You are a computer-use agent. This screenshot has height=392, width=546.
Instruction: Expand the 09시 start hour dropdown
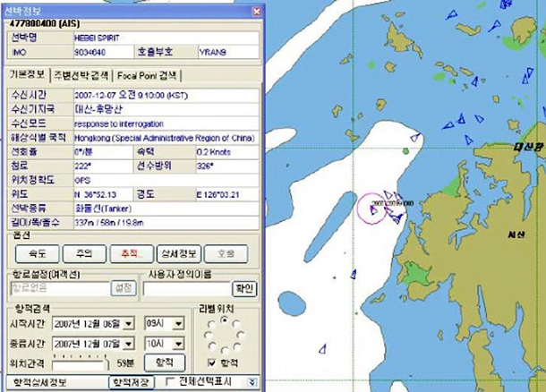(176, 323)
